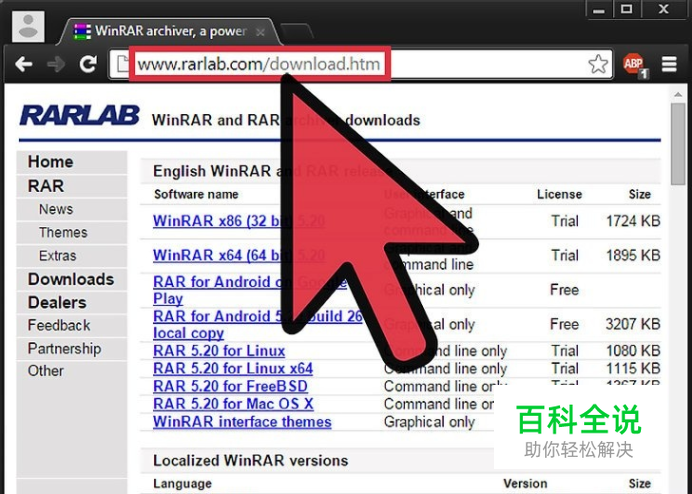Open RAR in the sidebar
The image size is (692, 494).
pos(72,186)
